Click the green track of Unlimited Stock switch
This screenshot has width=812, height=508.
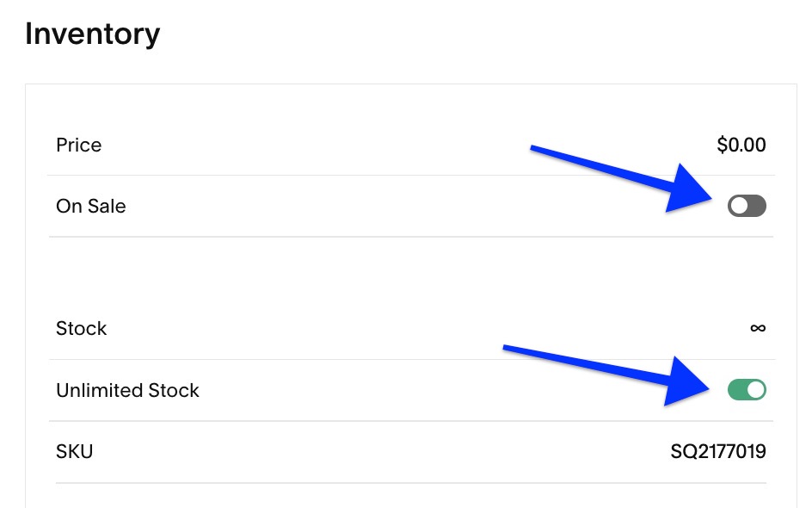click(x=737, y=390)
